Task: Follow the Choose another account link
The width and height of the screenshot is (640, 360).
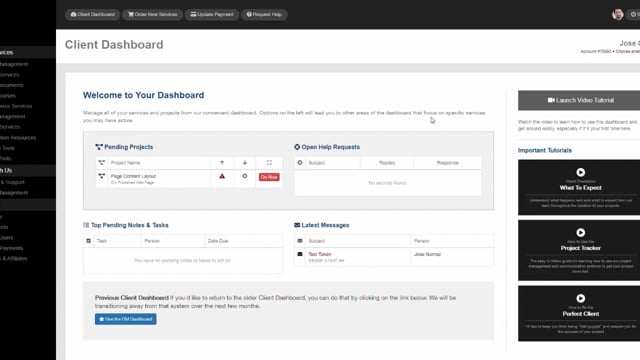Action: [x=628, y=51]
